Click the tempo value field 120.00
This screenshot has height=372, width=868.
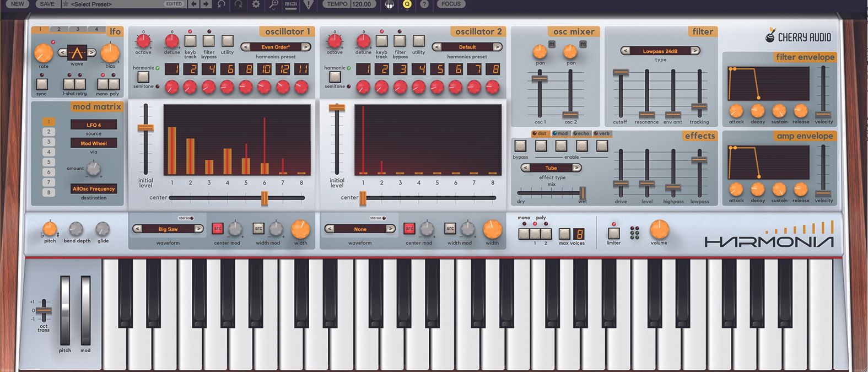point(362,4)
